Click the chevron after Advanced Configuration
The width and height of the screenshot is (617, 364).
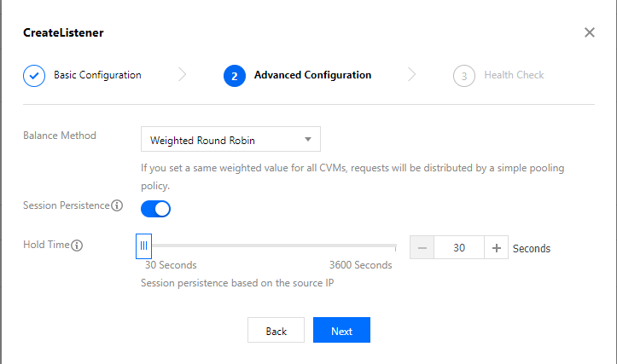point(412,75)
